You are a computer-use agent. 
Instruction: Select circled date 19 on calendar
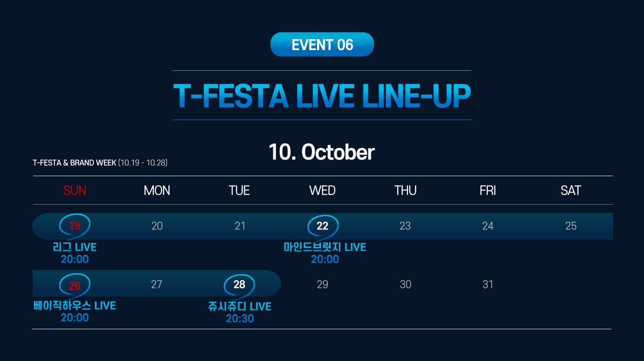(x=75, y=226)
